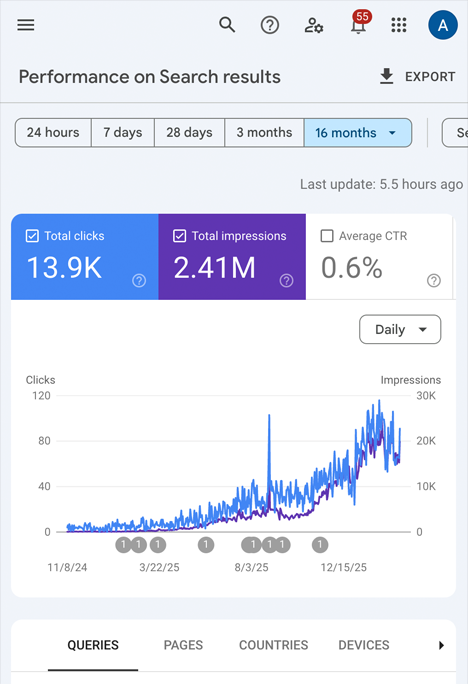Click the Last update 5.5 hours ago text
The image size is (468, 684).
point(382,184)
